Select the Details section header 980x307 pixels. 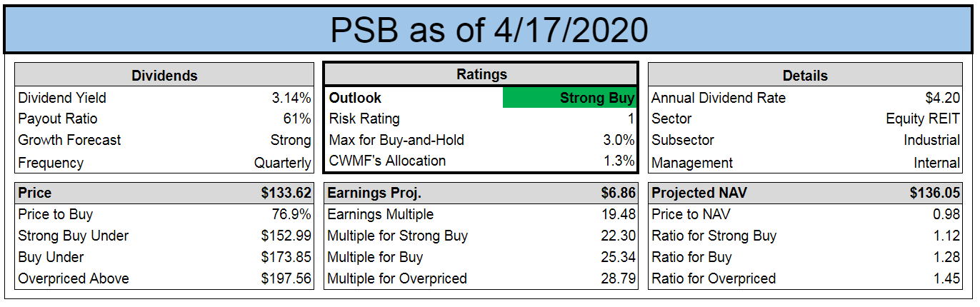tap(805, 75)
